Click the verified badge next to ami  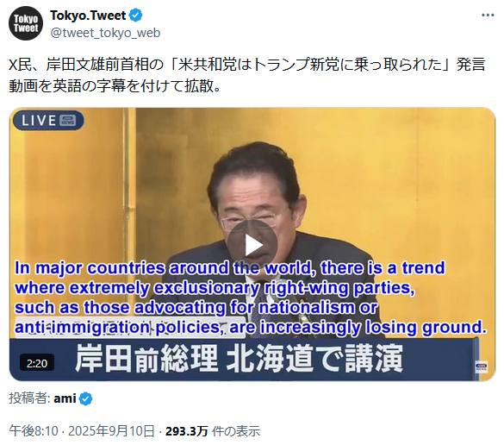(x=85, y=398)
